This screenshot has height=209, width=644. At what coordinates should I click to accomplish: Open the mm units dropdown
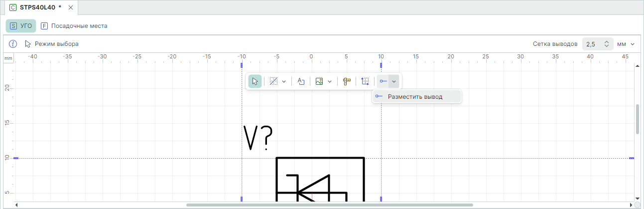[x=626, y=44]
